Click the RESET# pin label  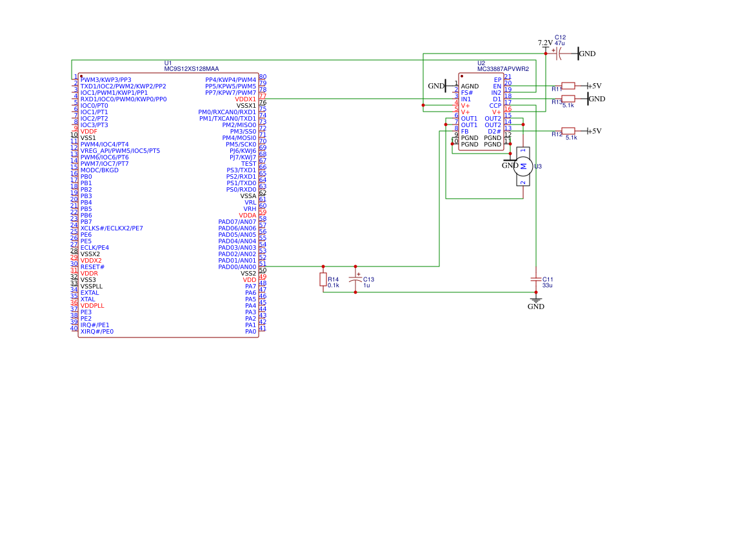(x=93, y=267)
